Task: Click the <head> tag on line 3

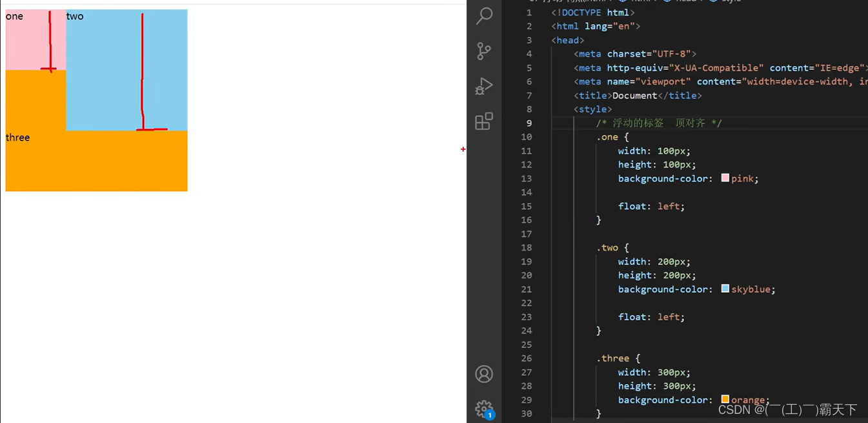Action: coord(568,40)
